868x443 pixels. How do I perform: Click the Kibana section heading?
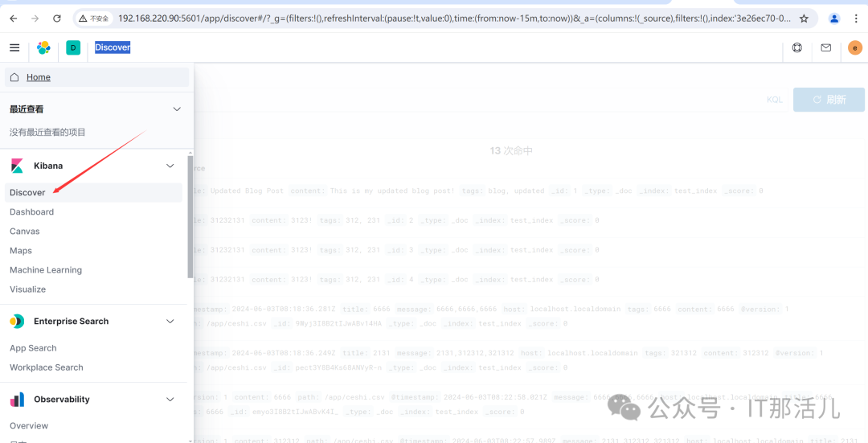point(48,166)
